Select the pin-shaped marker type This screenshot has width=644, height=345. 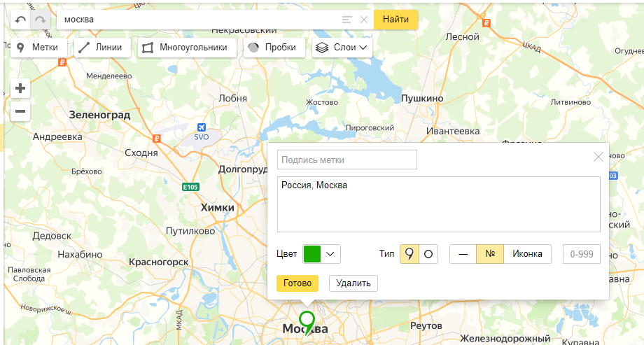(409, 254)
